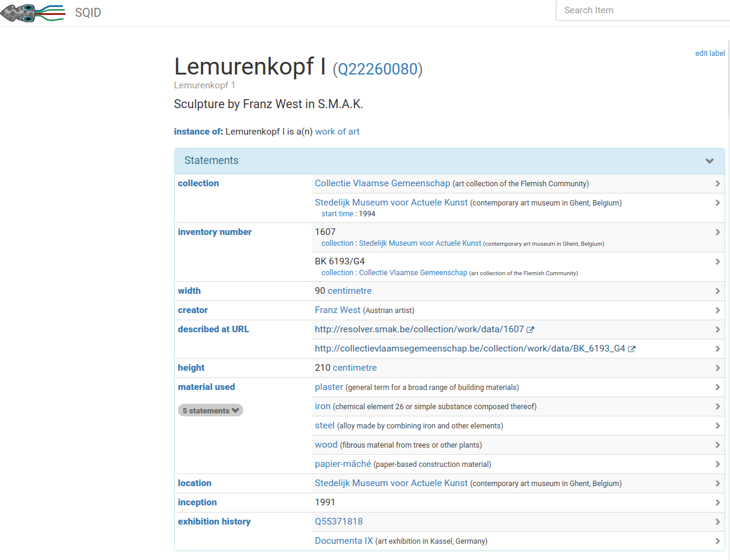The height and width of the screenshot is (560, 730).
Task: Open the work of art link
Action: (x=337, y=132)
